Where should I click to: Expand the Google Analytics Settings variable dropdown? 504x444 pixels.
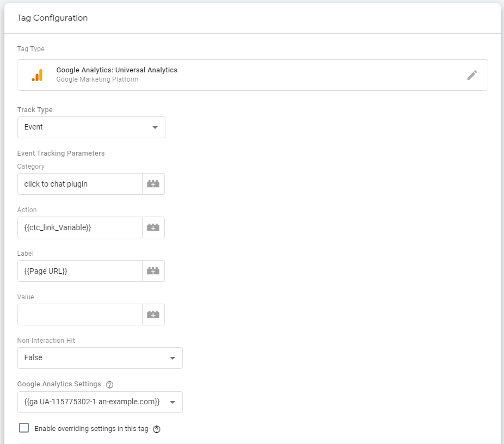100,402
